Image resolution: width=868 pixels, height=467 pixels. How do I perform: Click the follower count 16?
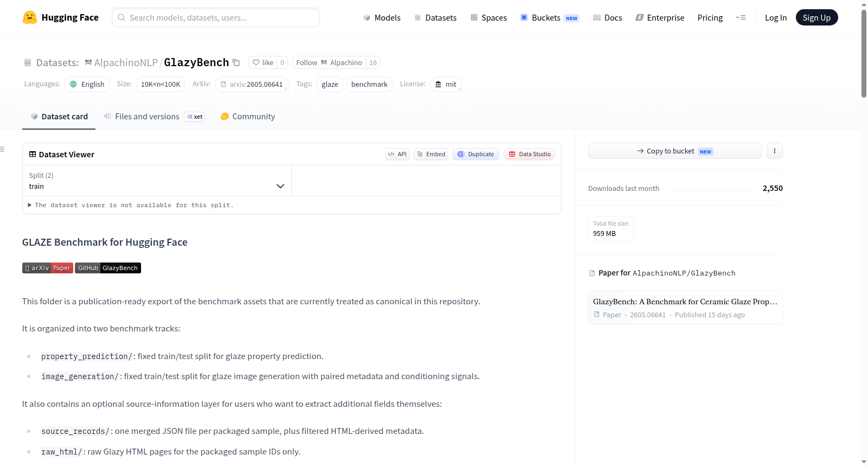click(373, 62)
